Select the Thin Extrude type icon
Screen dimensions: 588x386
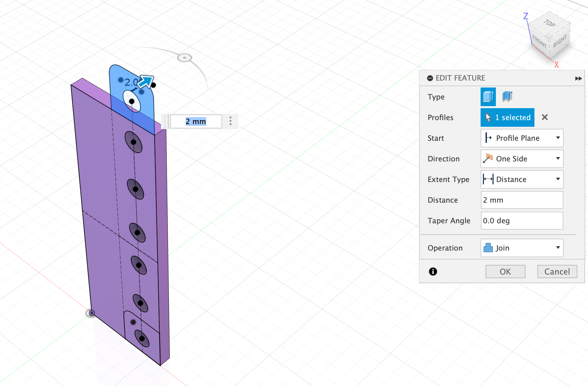click(x=507, y=97)
